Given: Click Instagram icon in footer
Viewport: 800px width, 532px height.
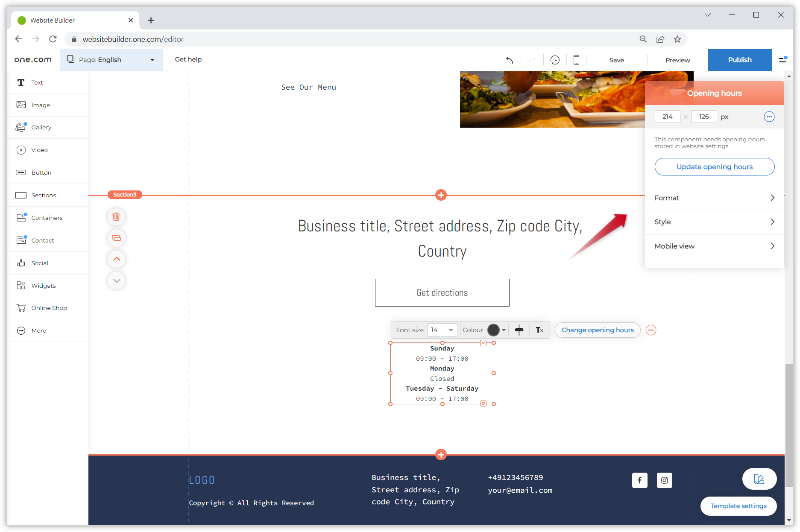Looking at the screenshot, I should (x=664, y=480).
